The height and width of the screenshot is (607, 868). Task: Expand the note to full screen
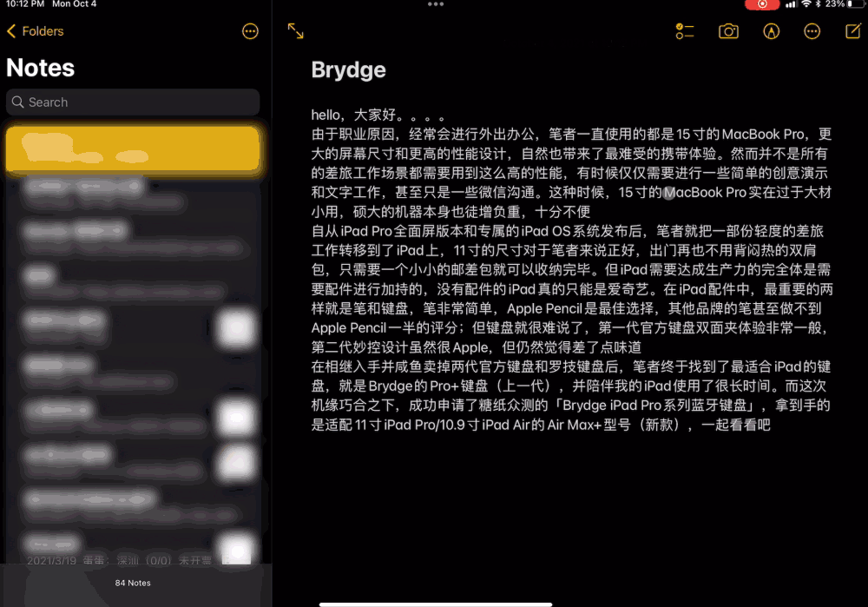click(296, 31)
